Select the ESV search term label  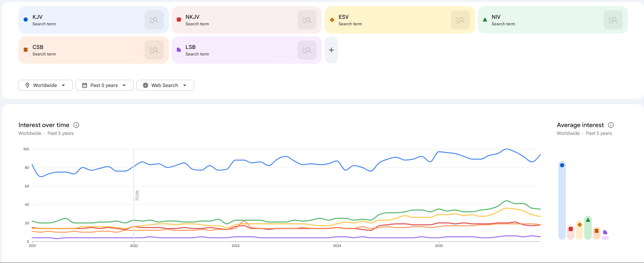click(x=343, y=17)
